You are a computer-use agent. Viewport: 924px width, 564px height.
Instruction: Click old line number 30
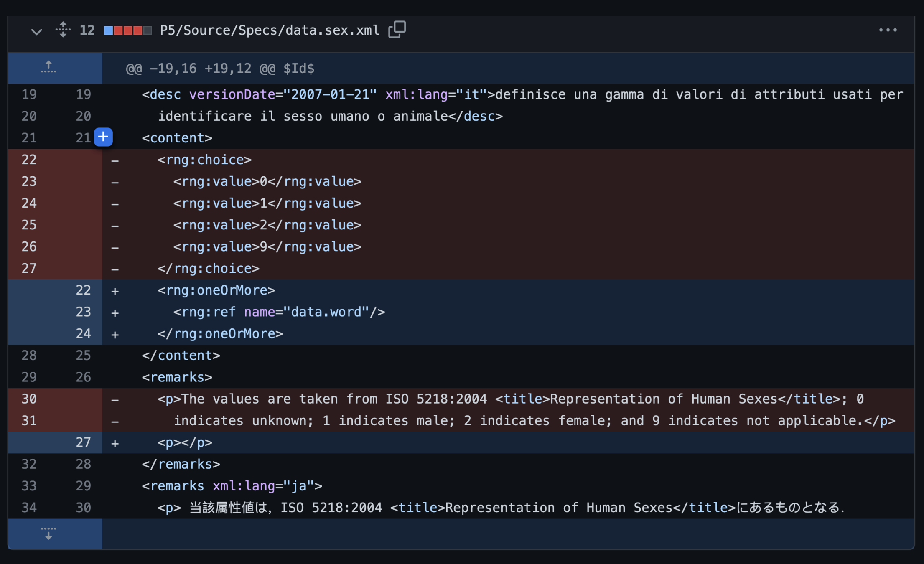29,399
